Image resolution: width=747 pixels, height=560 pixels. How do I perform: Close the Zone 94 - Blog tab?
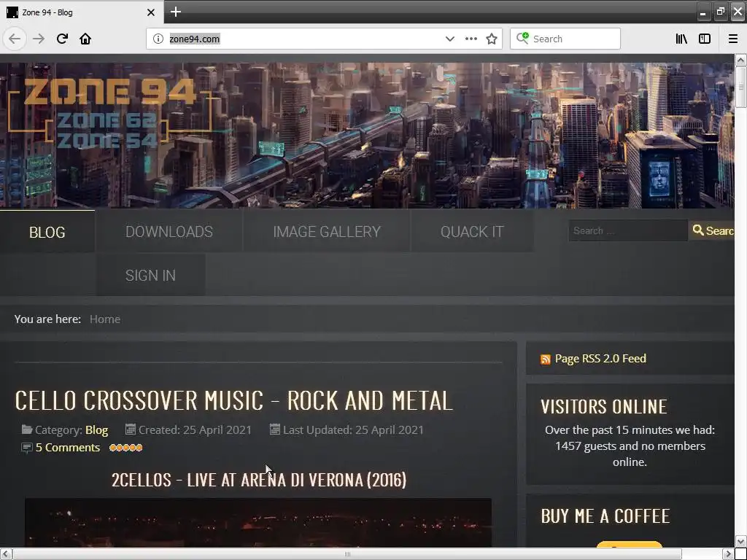(151, 12)
